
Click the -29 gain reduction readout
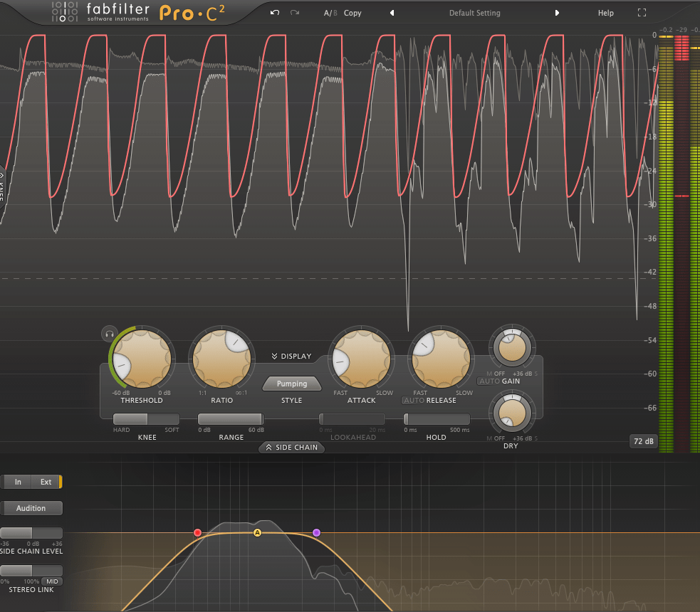681,30
